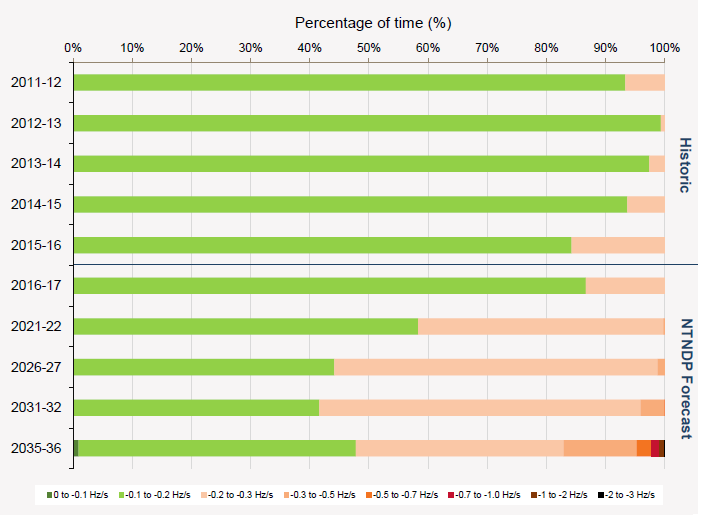Click the light peach segment of 2021-22 bar
The height and width of the screenshot is (518, 704).
tap(540, 326)
